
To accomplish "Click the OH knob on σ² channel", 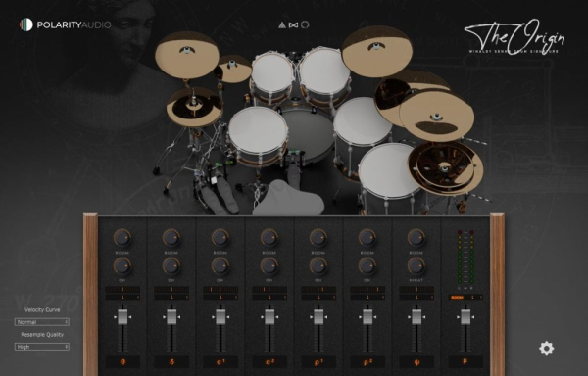I will [x=269, y=266].
